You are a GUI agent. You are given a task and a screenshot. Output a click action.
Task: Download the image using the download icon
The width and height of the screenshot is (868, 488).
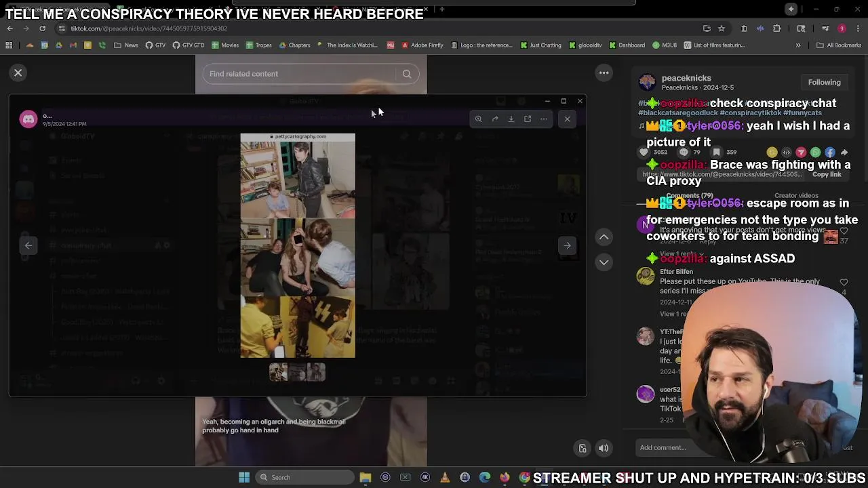pyautogui.click(x=511, y=119)
